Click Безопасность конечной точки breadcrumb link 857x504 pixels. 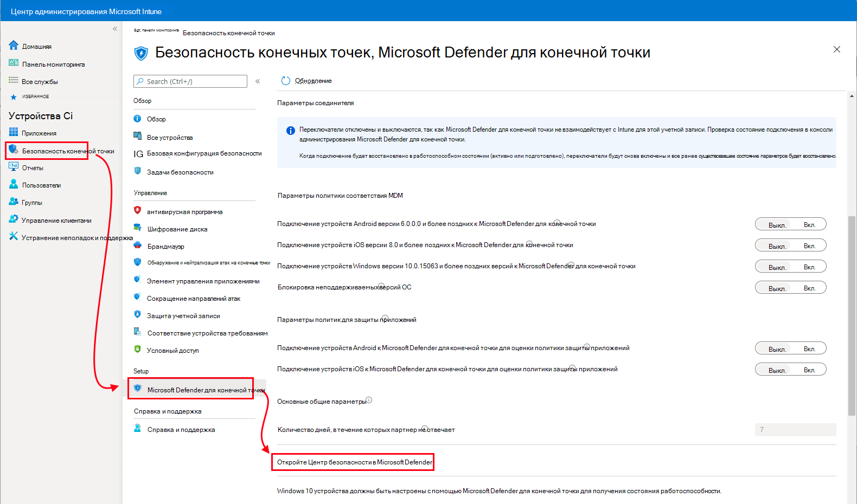229,33
